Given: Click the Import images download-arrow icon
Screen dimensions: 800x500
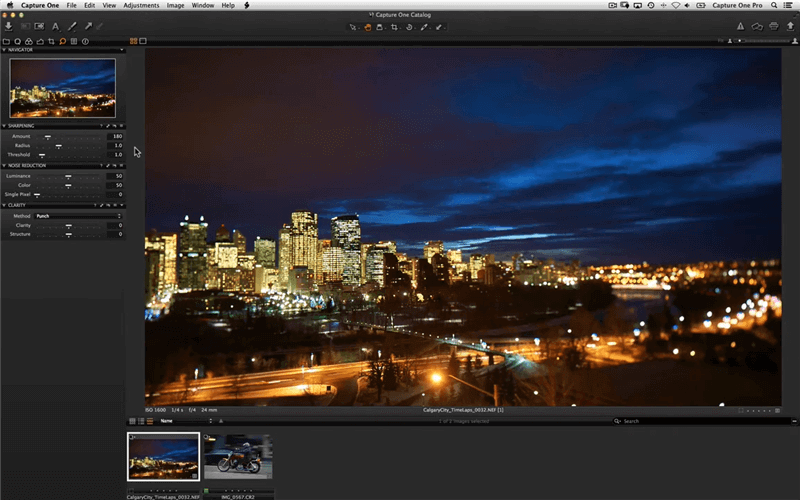Looking at the screenshot, I should point(9,27).
